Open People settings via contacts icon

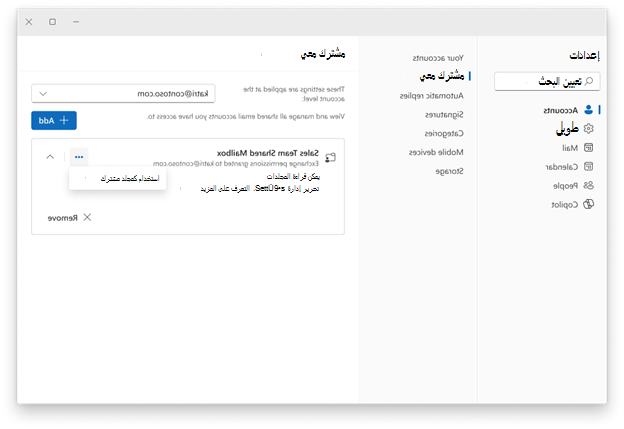(588, 185)
